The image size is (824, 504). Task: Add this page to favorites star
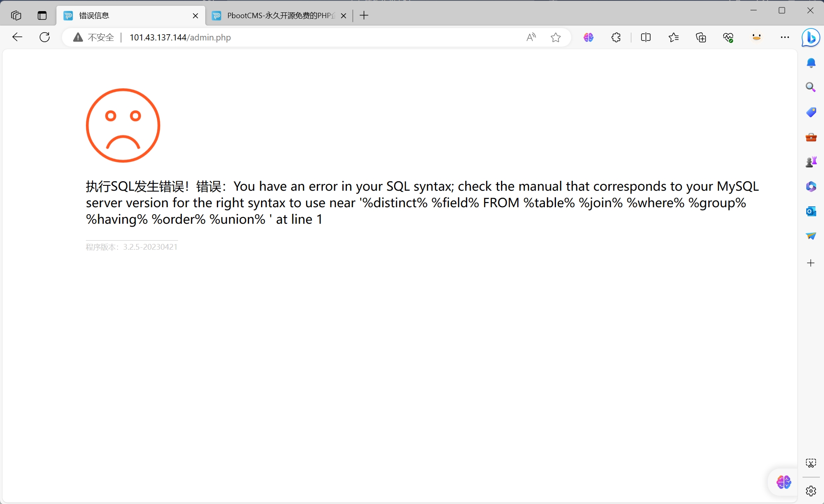pyautogui.click(x=556, y=37)
